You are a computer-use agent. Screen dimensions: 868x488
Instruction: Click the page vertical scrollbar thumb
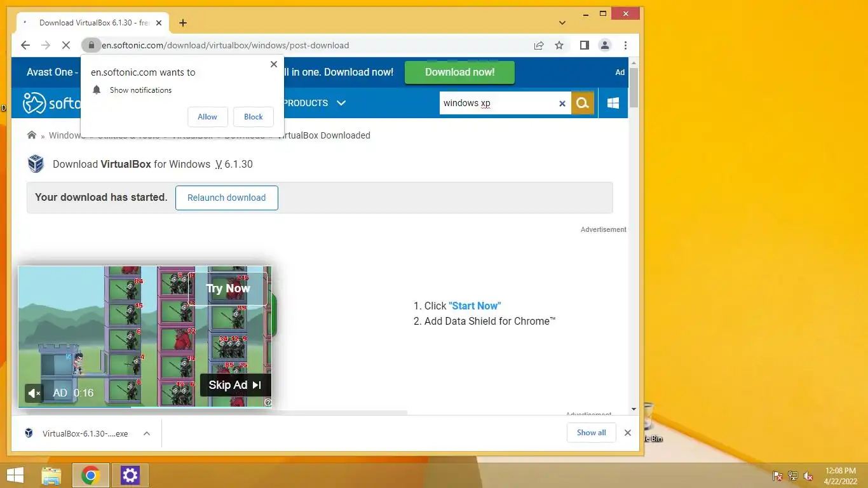pos(634,87)
